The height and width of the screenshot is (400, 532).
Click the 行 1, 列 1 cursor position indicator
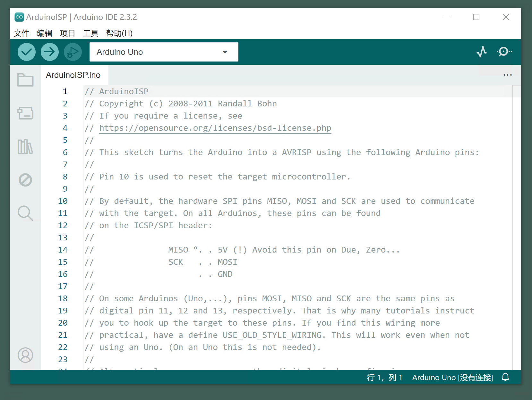(x=384, y=378)
